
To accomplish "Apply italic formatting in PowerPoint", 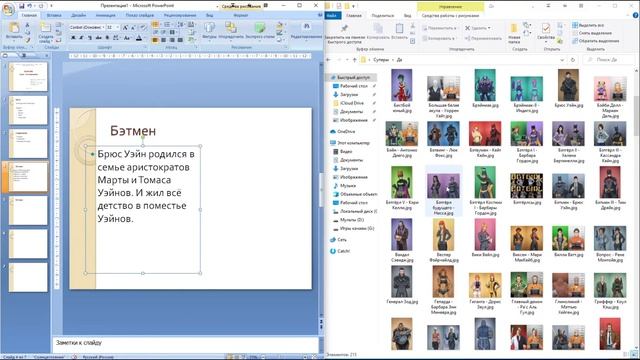I will [81, 38].
